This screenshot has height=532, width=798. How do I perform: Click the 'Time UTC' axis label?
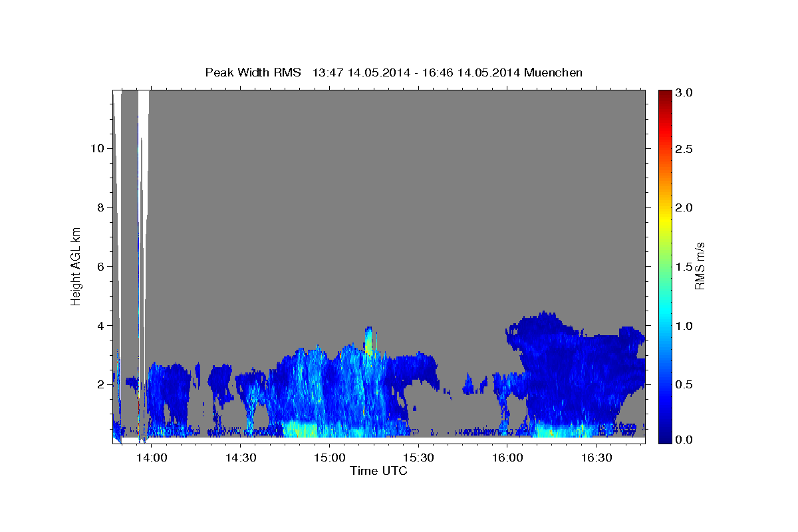point(378,471)
